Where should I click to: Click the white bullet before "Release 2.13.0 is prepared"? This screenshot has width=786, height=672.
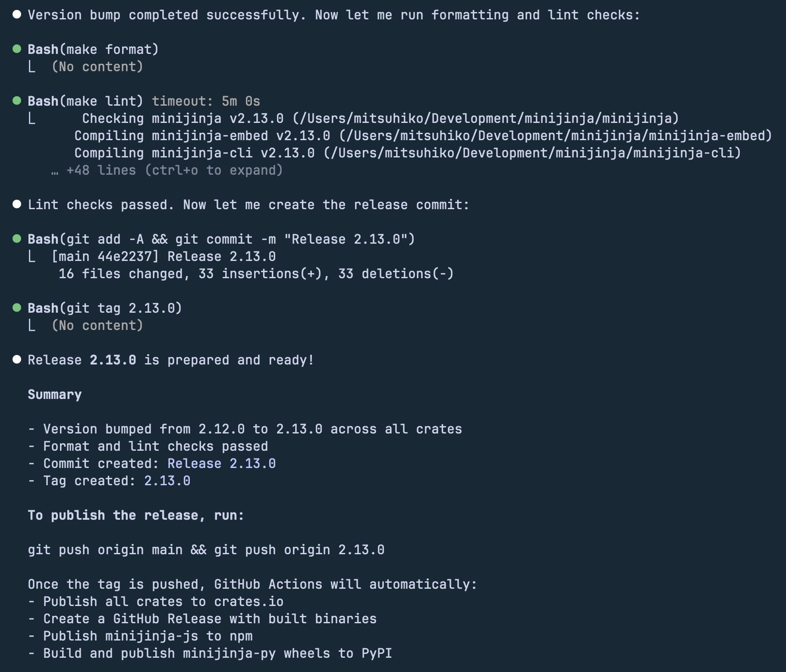17,359
